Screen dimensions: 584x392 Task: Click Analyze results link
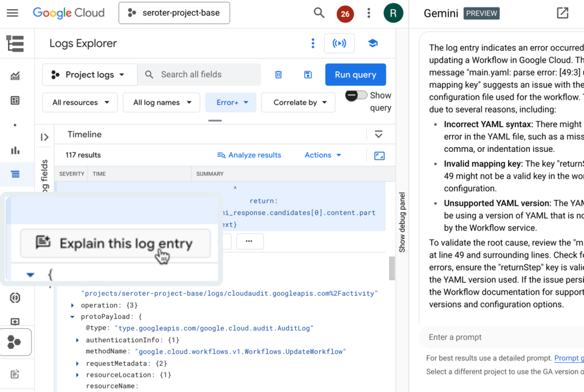click(249, 155)
